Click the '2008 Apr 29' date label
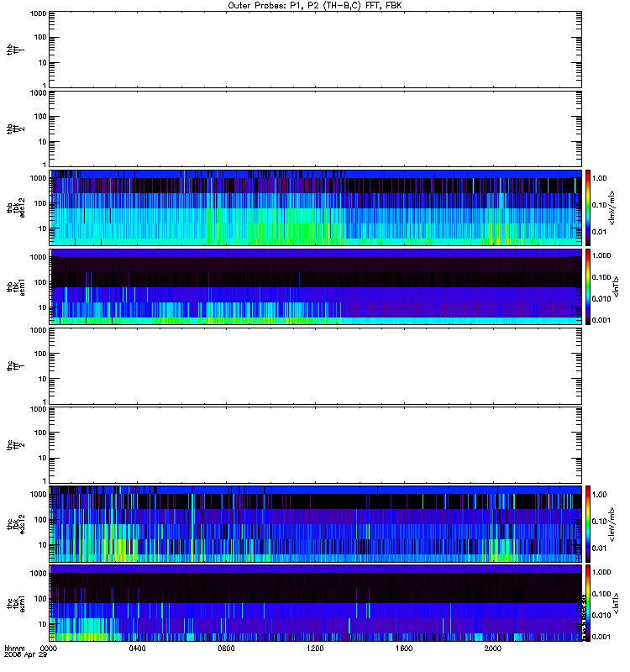 coord(25,655)
